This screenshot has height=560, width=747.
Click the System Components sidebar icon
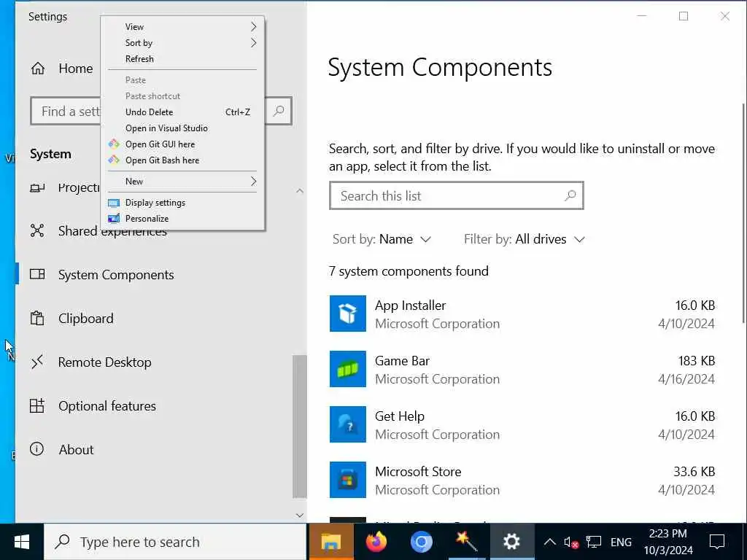coord(37,274)
